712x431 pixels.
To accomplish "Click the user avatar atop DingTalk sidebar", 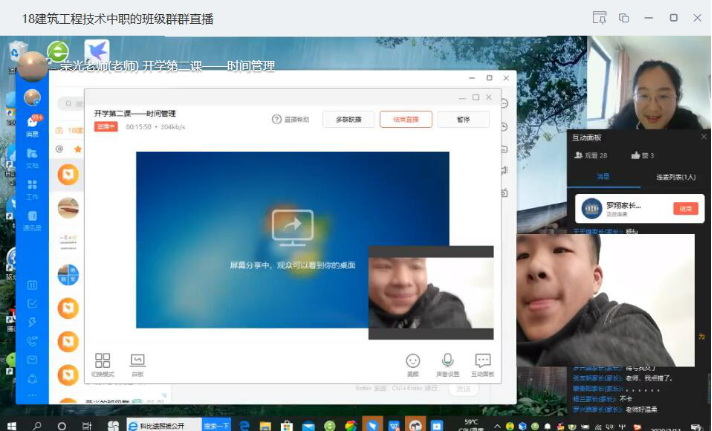I will coord(33,97).
